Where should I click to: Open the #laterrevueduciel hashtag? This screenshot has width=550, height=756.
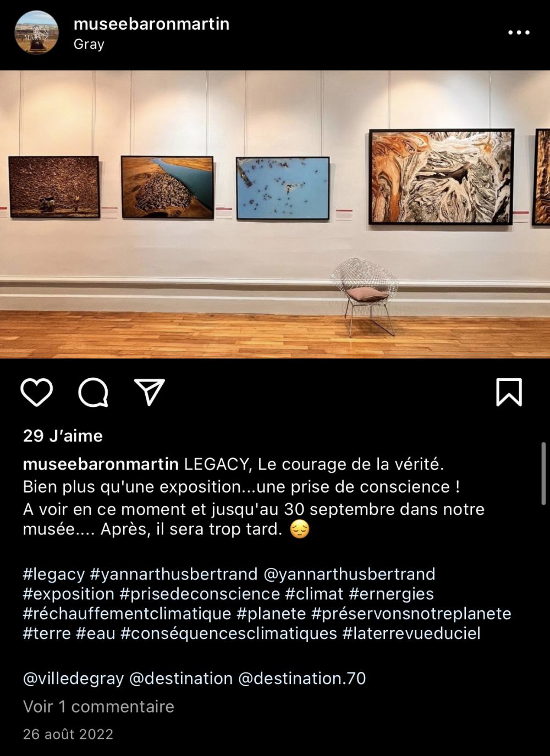[x=411, y=633]
